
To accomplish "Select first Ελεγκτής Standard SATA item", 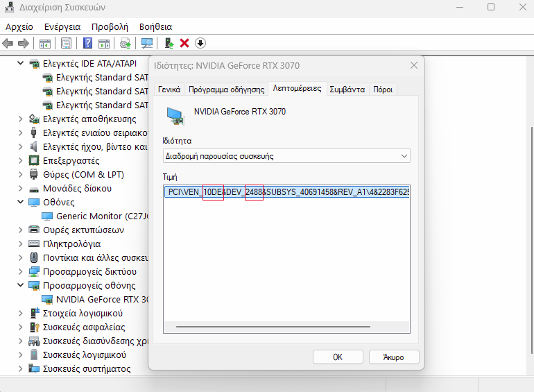I will 96,77.
